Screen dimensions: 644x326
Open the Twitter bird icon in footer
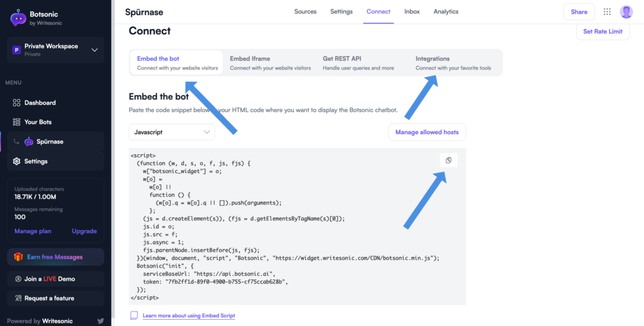click(x=101, y=321)
